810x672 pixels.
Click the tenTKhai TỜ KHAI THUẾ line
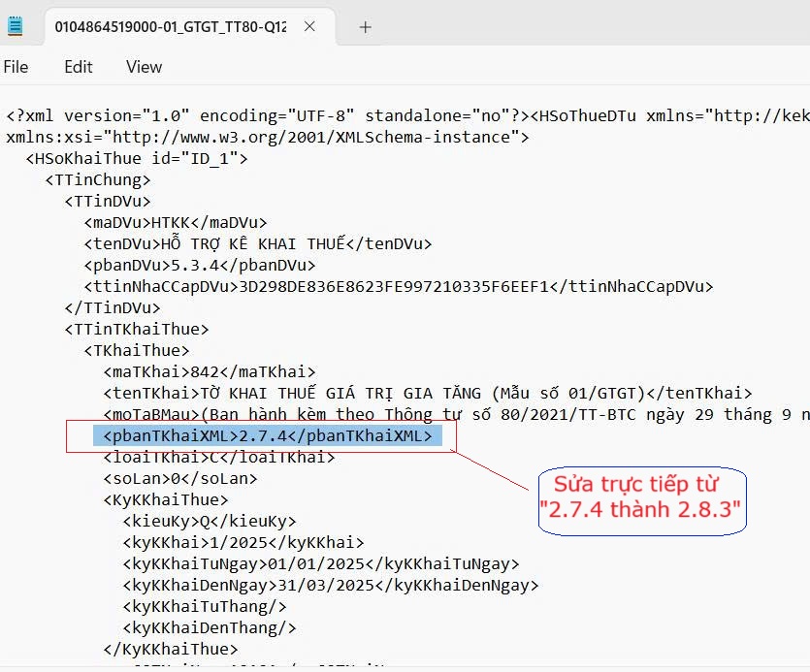[428, 393]
